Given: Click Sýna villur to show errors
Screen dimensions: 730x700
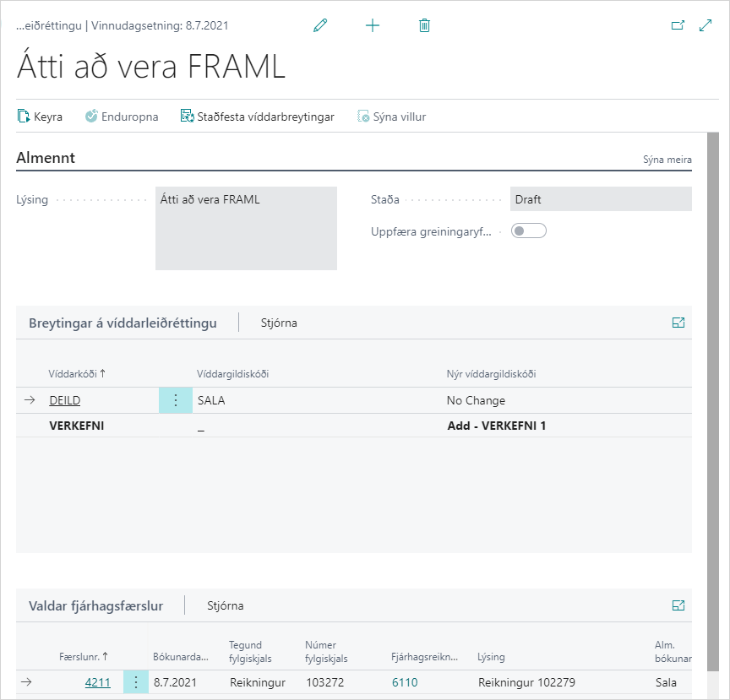Looking at the screenshot, I should (391, 117).
